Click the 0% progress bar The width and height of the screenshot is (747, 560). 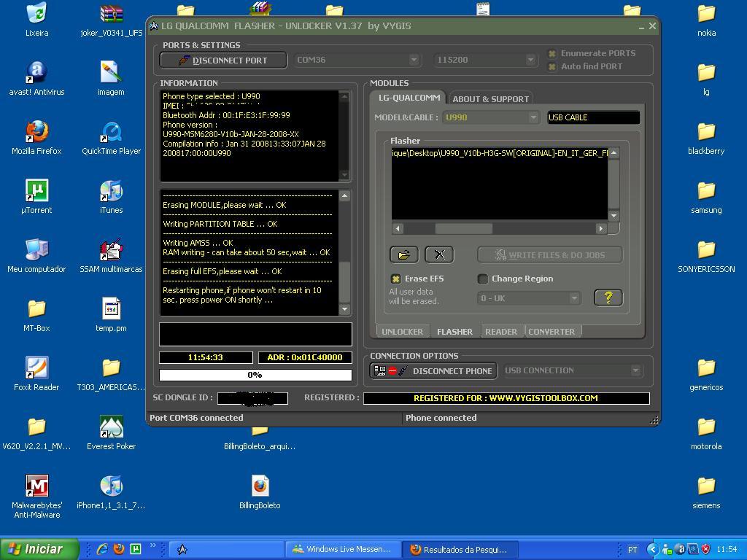[255, 375]
